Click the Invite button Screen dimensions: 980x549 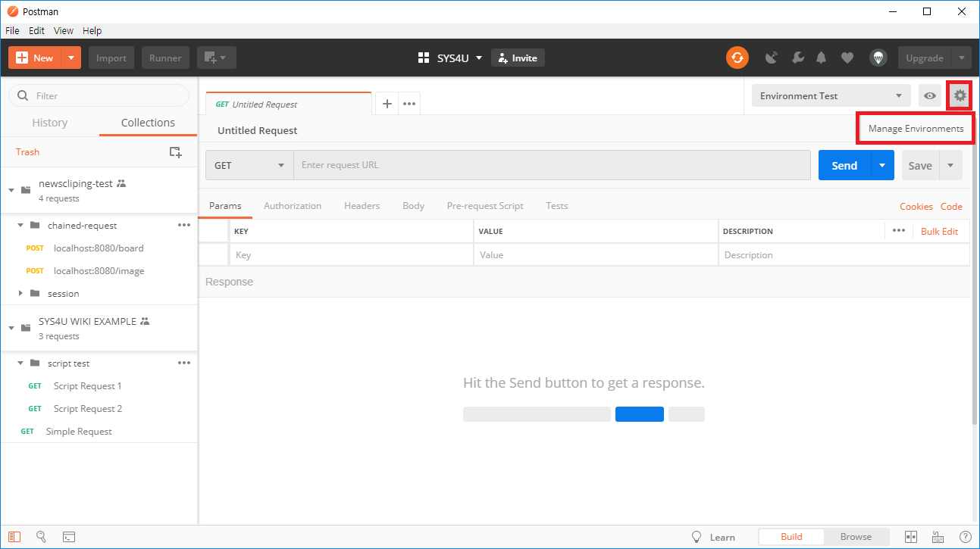click(518, 58)
